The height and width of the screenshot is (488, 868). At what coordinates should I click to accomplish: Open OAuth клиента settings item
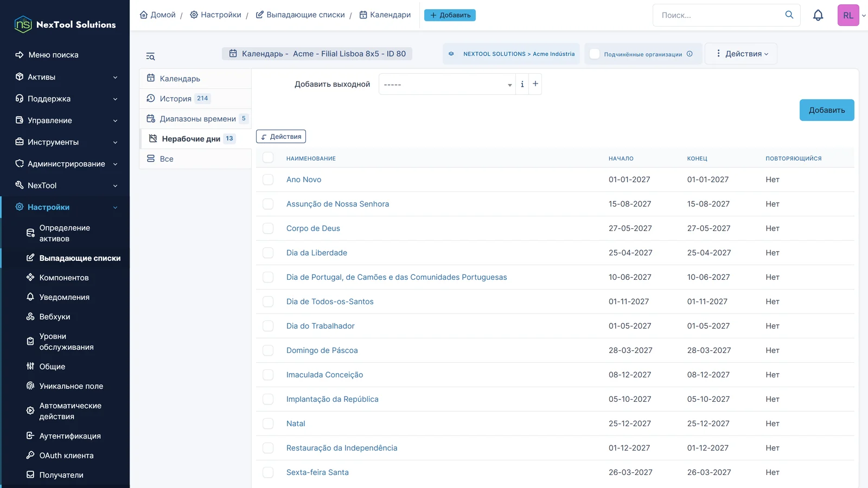[65, 455]
